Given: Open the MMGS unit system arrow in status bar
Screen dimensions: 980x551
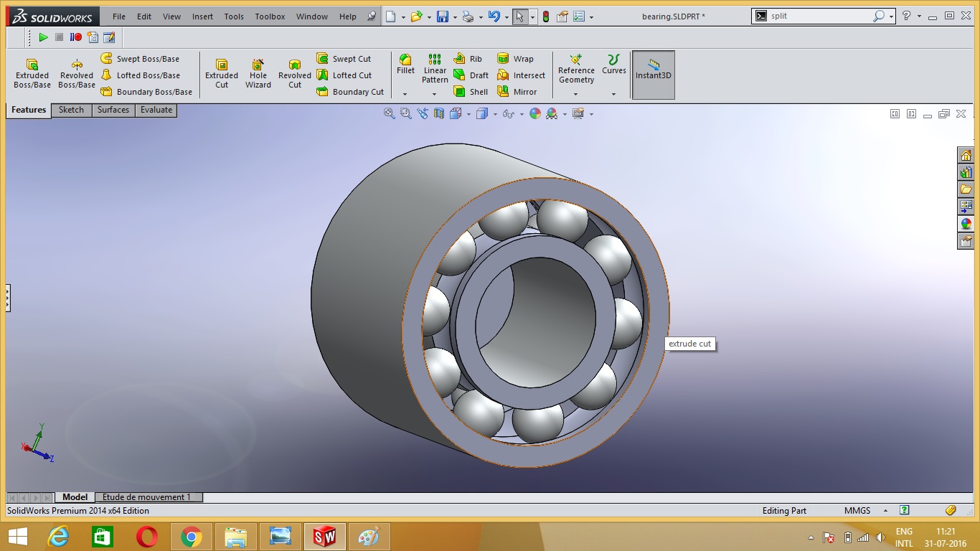Looking at the screenshot, I should [885, 511].
